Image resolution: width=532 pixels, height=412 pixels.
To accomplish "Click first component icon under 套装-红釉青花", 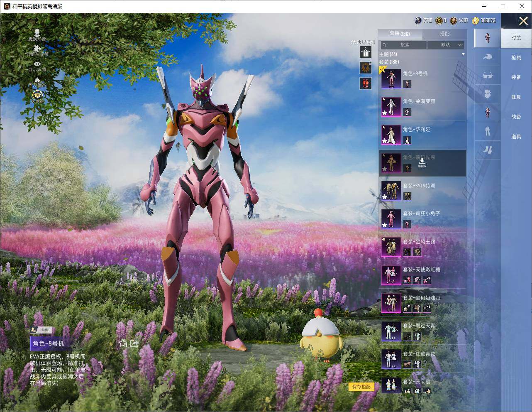I will [407, 364].
